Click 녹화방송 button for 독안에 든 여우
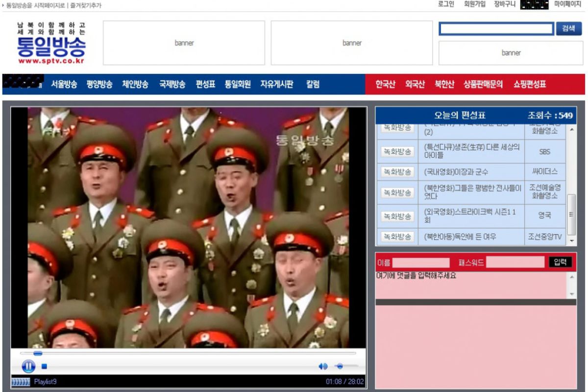 397,237
